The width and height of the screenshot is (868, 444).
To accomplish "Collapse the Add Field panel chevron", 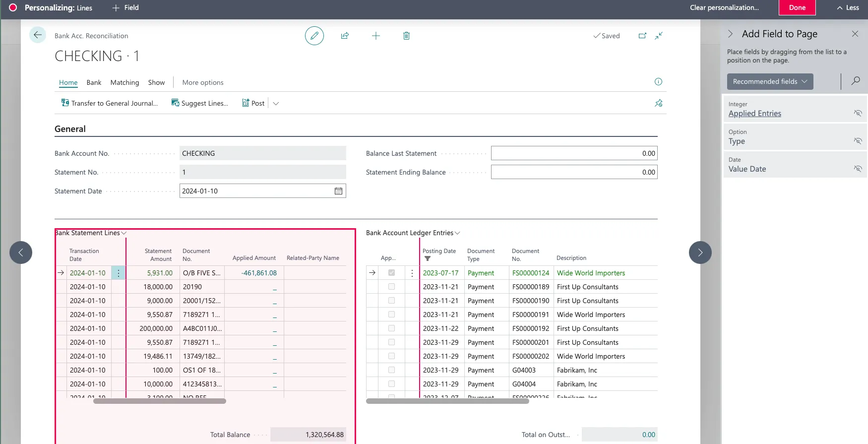I will (730, 34).
